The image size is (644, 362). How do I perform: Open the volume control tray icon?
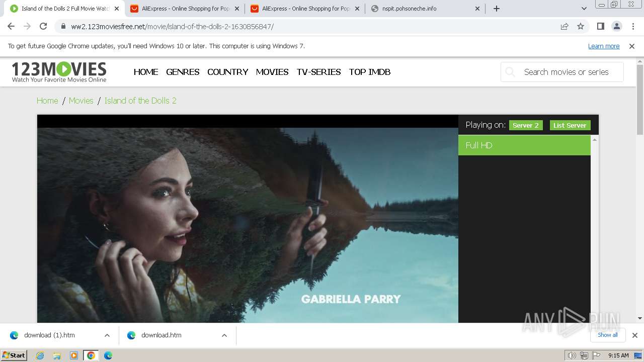(x=572, y=355)
